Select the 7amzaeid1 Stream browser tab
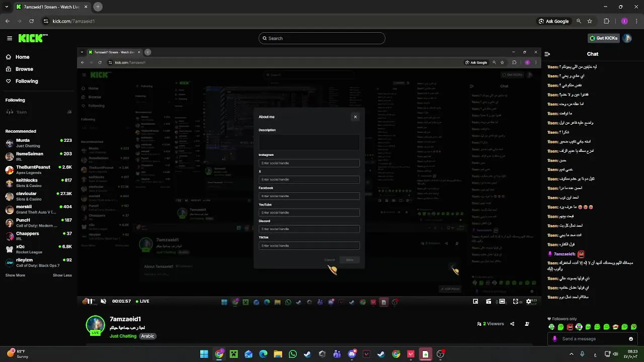The height and width of the screenshot is (362, 644). pyautogui.click(x=52, y=7)
